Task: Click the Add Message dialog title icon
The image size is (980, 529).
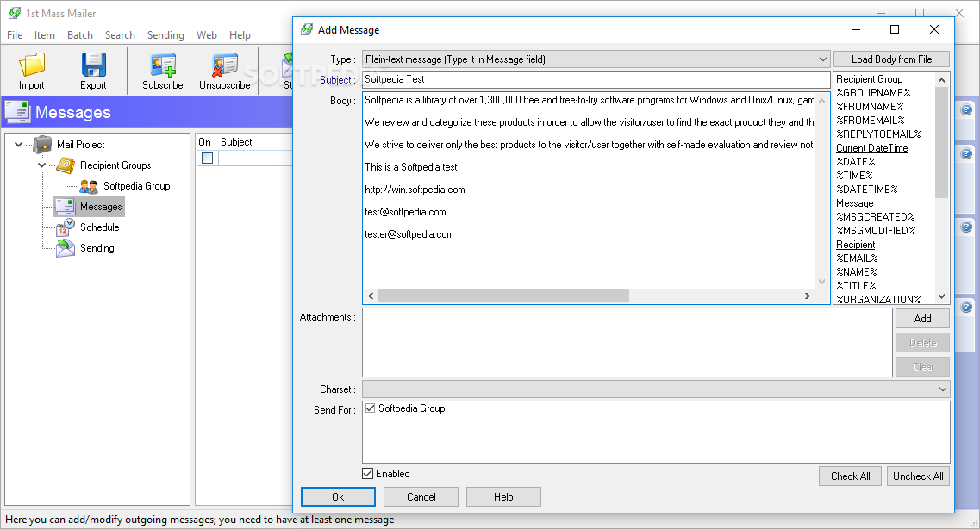Action: 307,29
